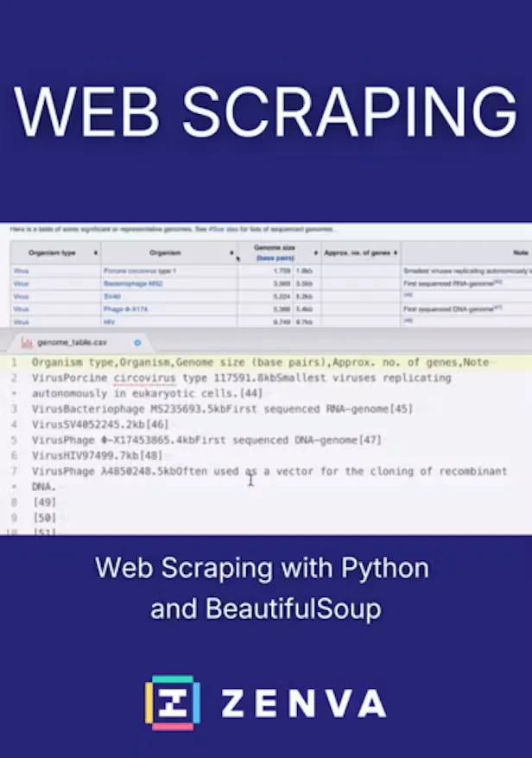Image resolution: width=532 pixels, height=758 pixels.
Task: Click 'Smallest viruses replicating' note cell
Action: (466, 271)
